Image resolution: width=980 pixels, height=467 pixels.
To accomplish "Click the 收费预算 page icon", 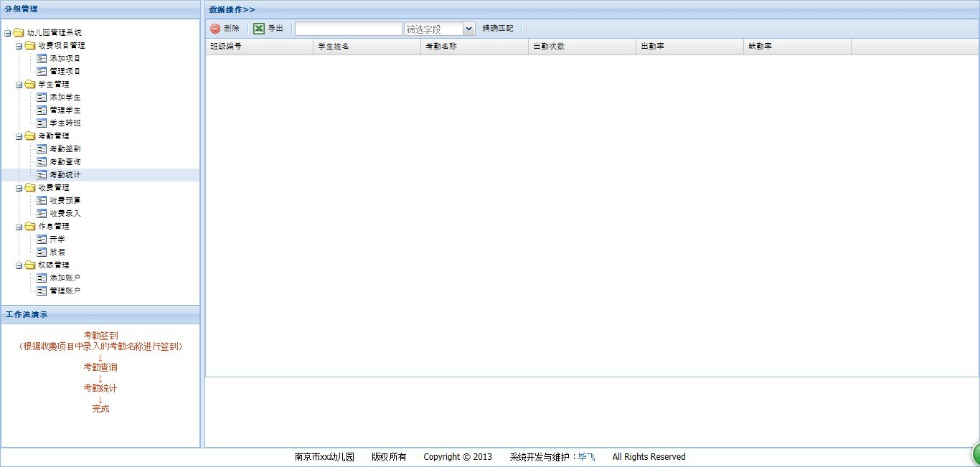I will [42, 200].
